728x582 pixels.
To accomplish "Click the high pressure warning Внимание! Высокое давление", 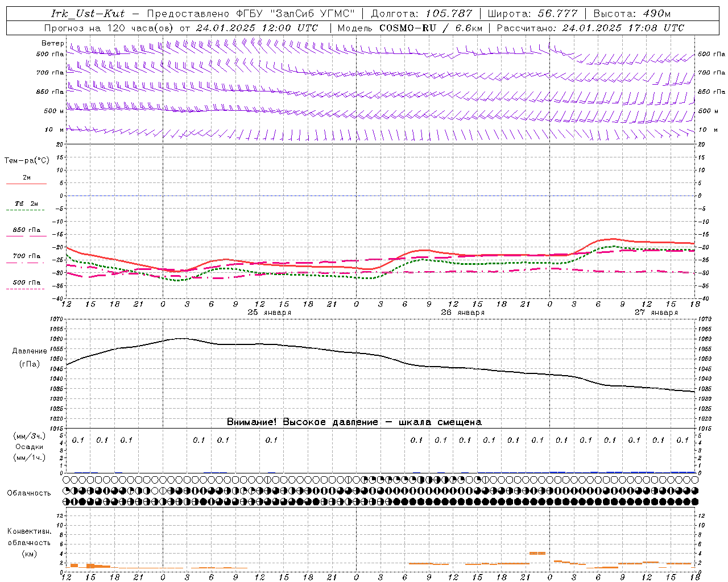I will 302,422.
